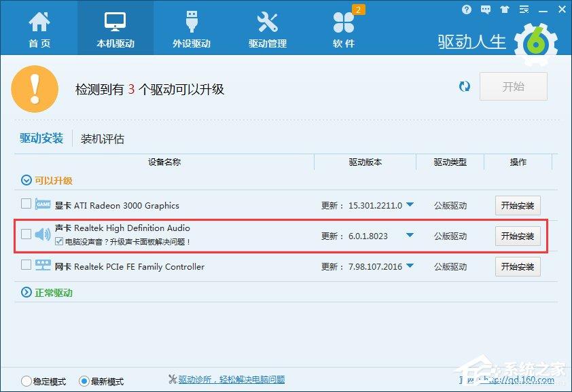The height and width of the screenshot is (392, 572).
Task: Click the 驱动版本 column header
Action: coord(365,162)
